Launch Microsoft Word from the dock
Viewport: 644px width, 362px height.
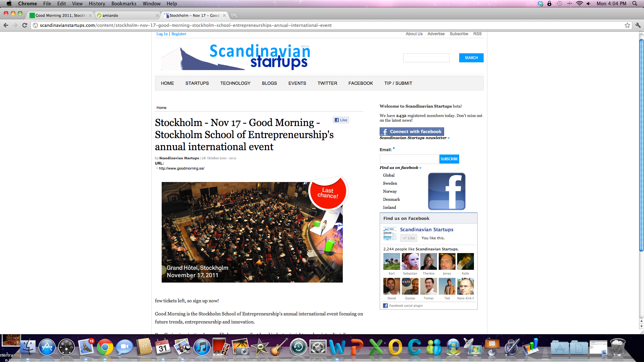[337, 347]
